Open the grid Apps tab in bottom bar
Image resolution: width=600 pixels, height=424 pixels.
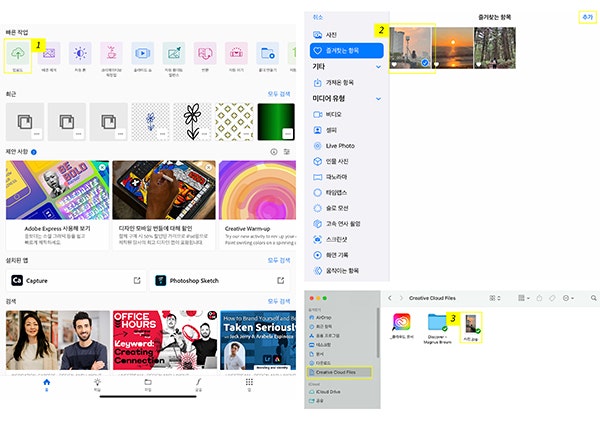[x=249, y=385]
